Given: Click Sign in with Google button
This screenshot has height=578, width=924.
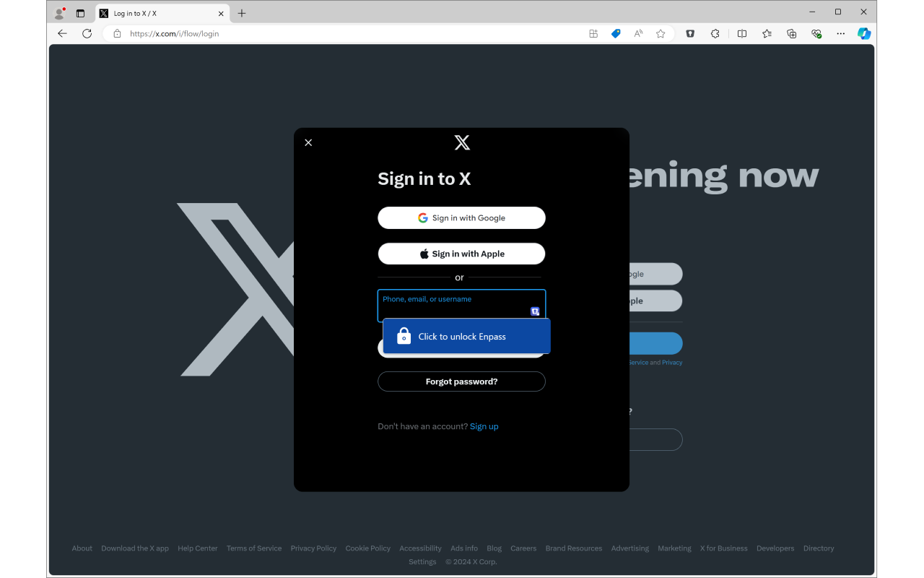Looking at the screenshot, I should [x=461, y=217].
